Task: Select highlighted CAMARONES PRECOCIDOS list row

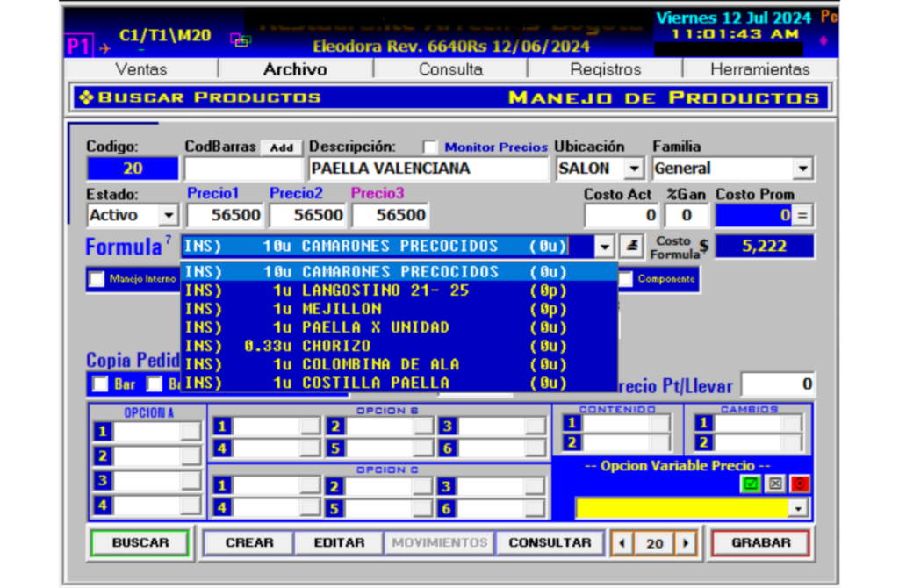Action: click(399, 272)
